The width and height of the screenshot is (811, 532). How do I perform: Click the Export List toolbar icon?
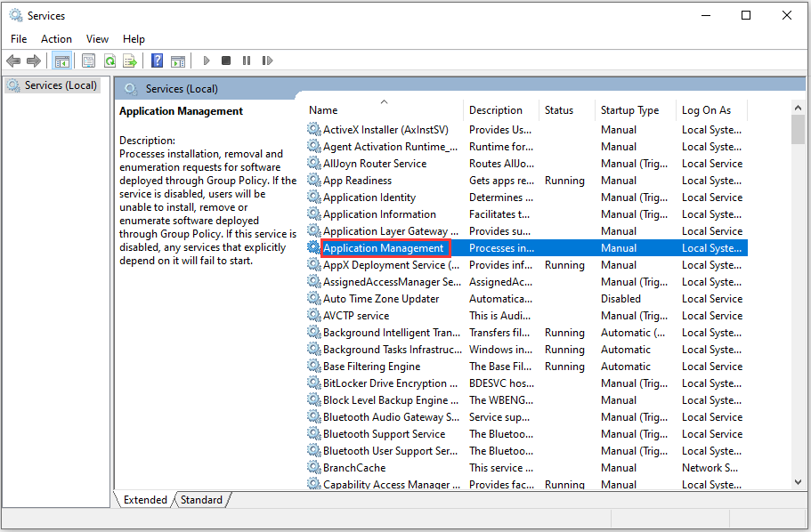[x=130, y=61]
